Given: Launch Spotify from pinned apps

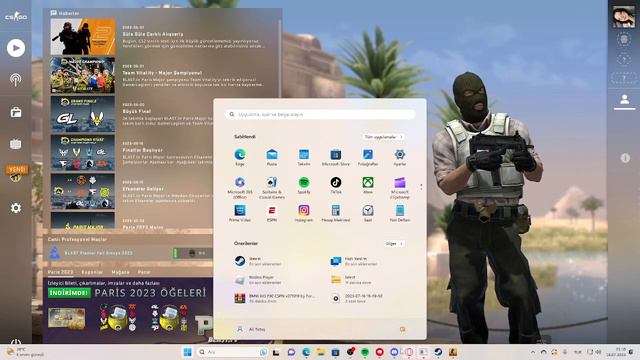Looking at the screenshot, I should tap(304, 185).
